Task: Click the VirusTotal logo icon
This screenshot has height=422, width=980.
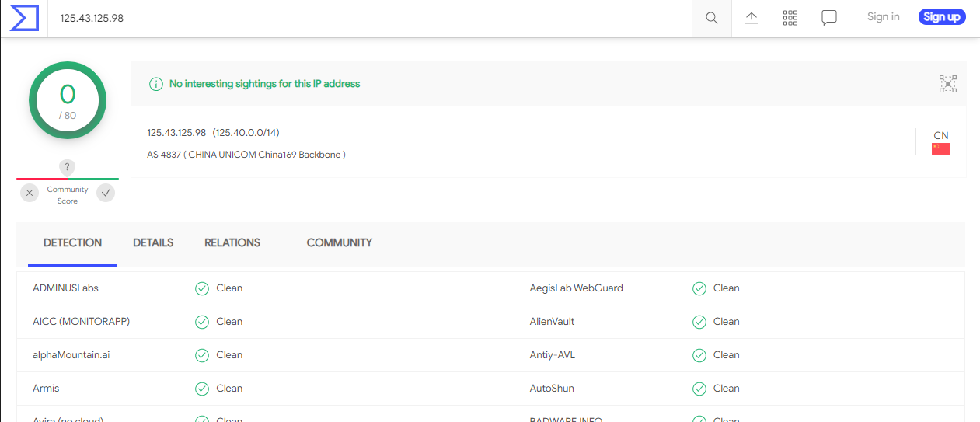Action: coord(24,17)
